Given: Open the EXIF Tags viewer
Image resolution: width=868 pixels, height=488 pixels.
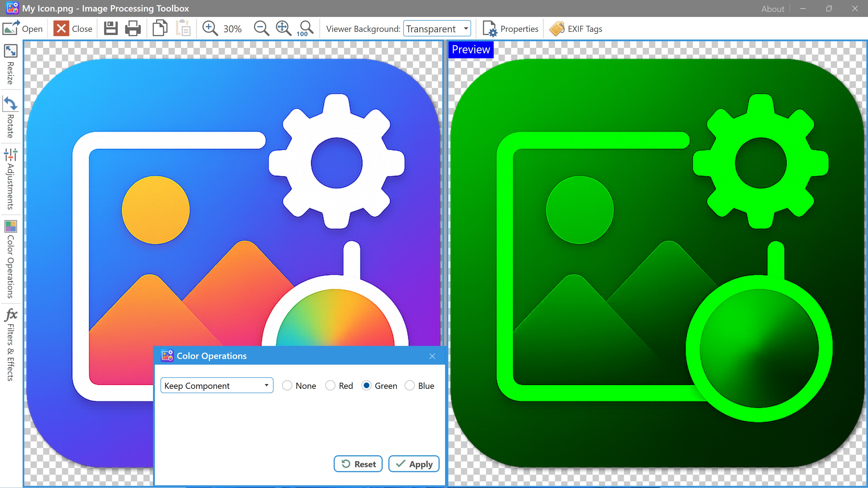Looking at the screenshot, I should (x=576, y=29).
